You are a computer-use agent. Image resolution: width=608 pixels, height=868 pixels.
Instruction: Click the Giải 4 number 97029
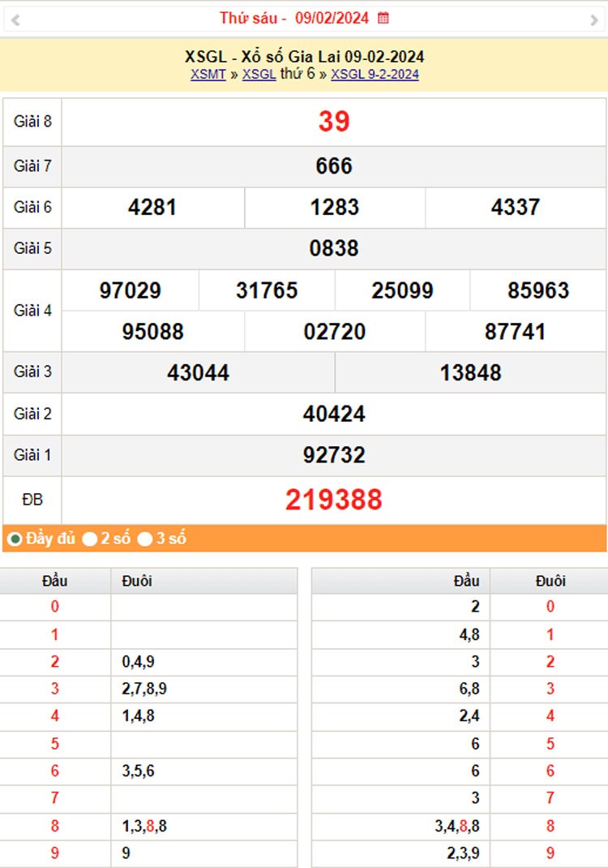coord(130,290)
